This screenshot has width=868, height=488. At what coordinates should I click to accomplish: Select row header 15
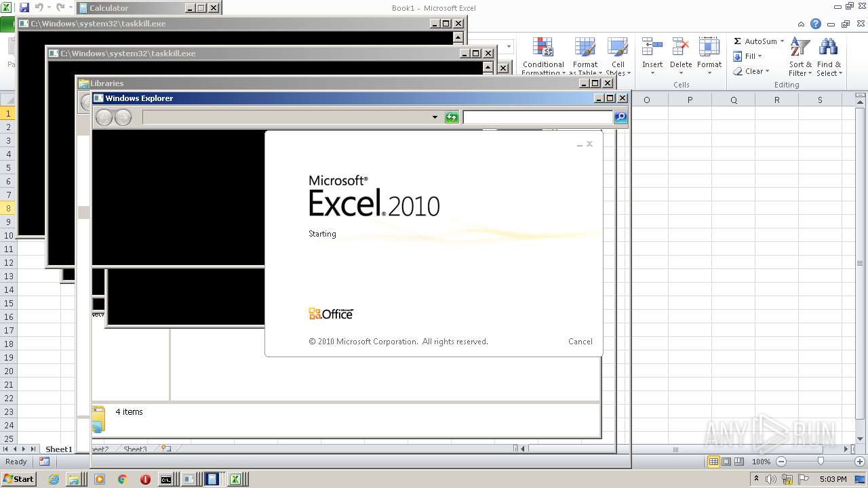tap(9, 303)
